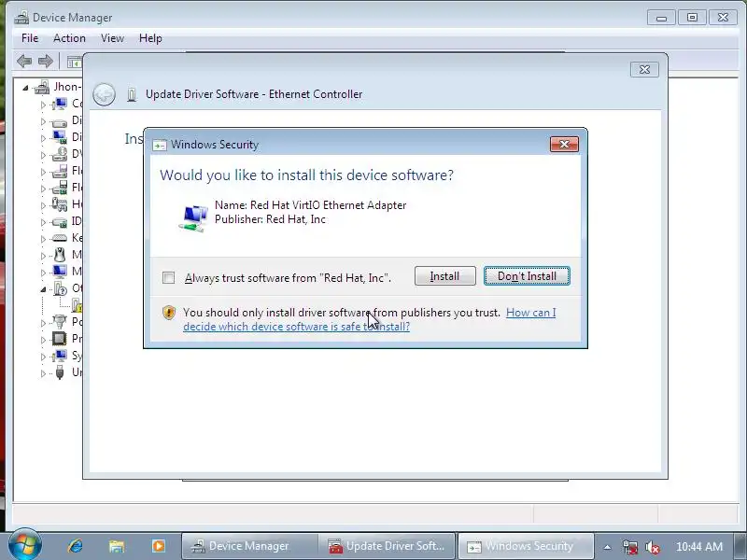747x560 pixels.
Task: Collapse the Other devices category node
Action: click(x=43, y=289)
